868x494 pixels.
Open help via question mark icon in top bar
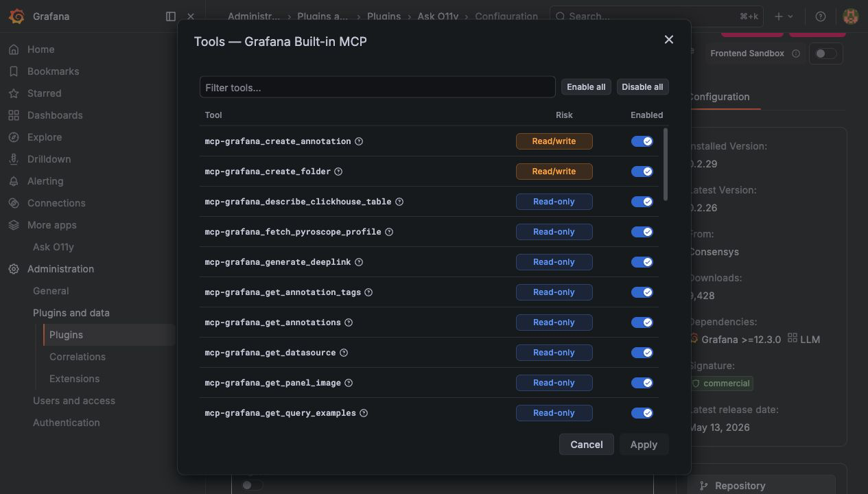(821, 16)
